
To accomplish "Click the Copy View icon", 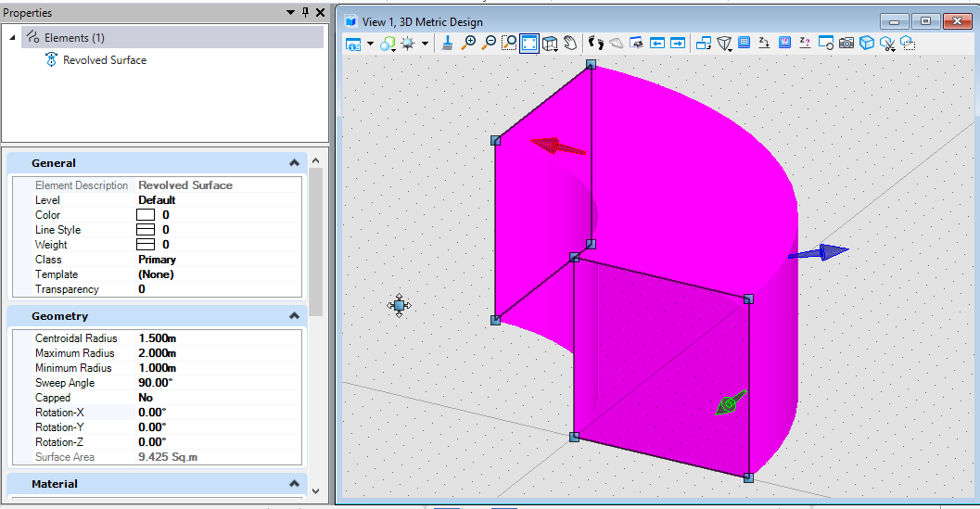I will (704, 44).
